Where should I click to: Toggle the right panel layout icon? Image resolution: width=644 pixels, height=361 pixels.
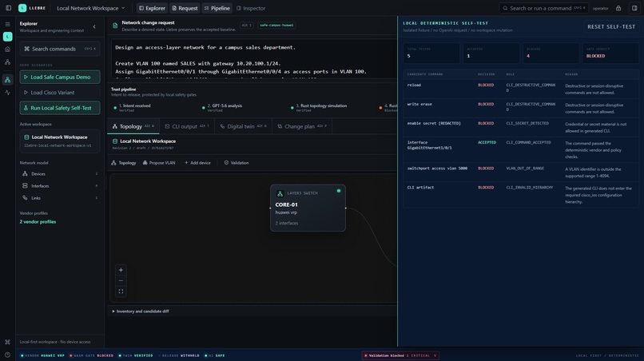point(634,8)
